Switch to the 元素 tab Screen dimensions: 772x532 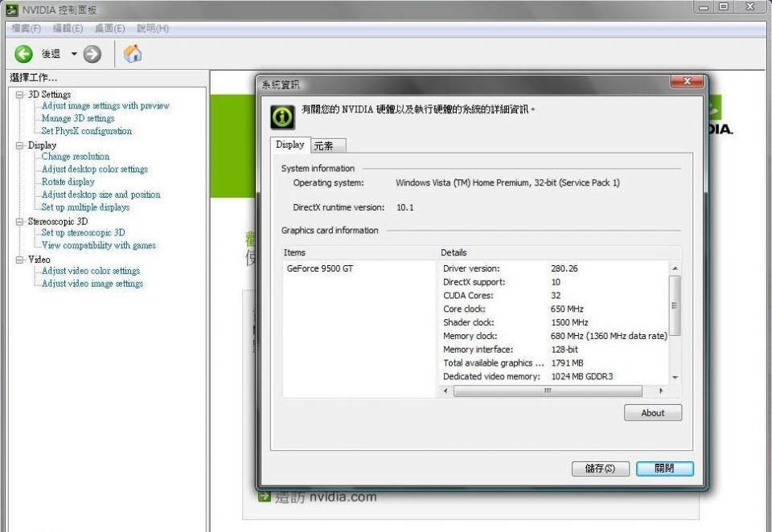(326, 145)
